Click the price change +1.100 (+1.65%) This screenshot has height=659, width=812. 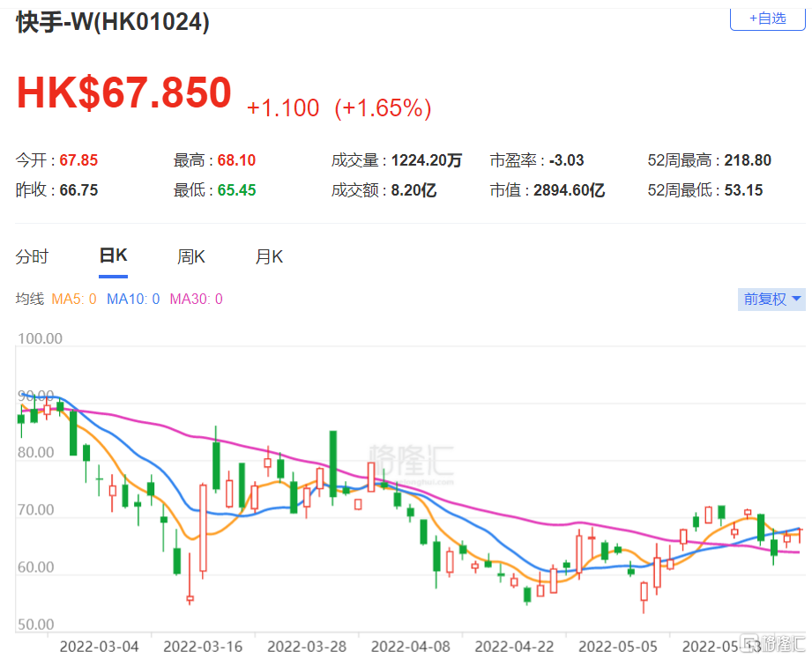(339, 108)
